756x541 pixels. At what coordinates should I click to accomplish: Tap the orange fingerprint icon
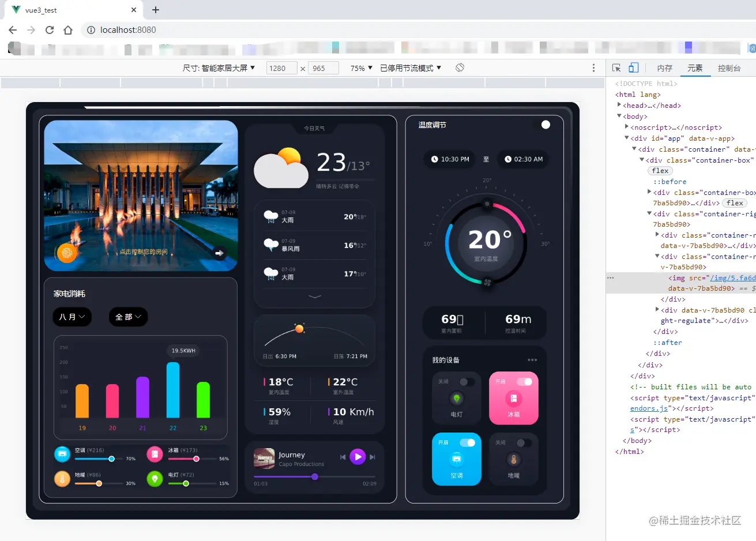coord(67,253)
